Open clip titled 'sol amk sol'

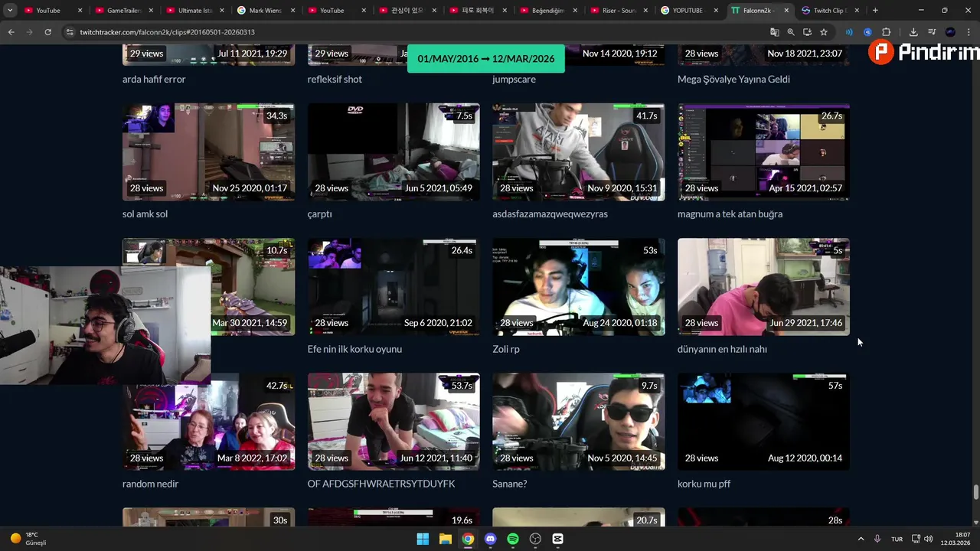[145, 214]
